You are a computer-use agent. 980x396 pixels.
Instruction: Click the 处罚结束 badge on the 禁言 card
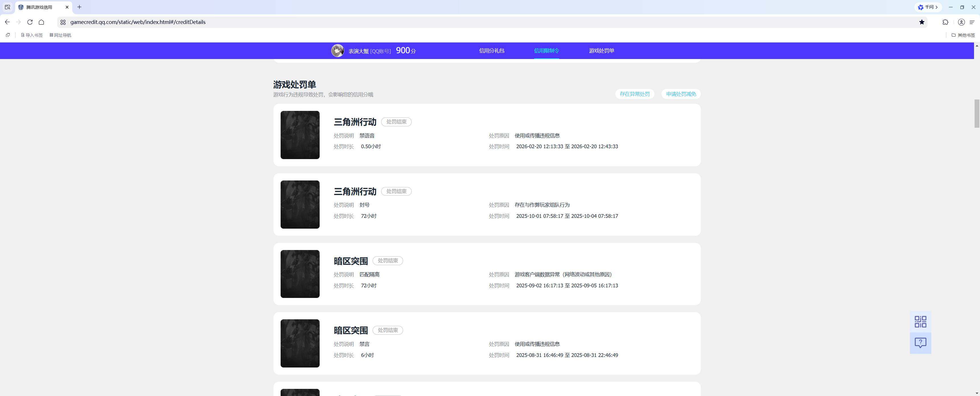(x=388, y=330)
